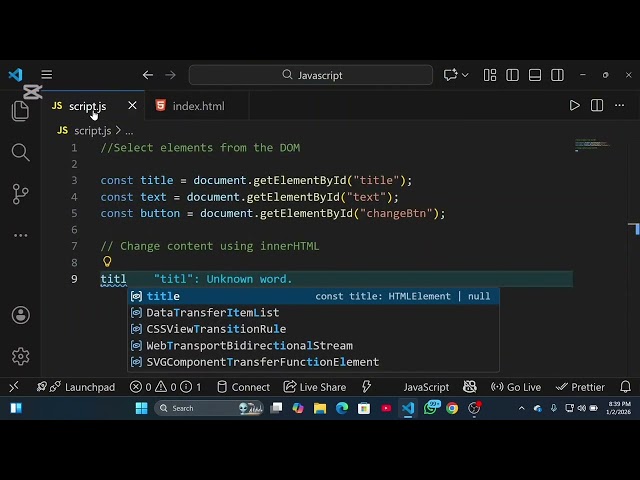Viewport: 640px width, 480px height.
Task: Open the Copilot chat icon
Action: coord(450,75)
